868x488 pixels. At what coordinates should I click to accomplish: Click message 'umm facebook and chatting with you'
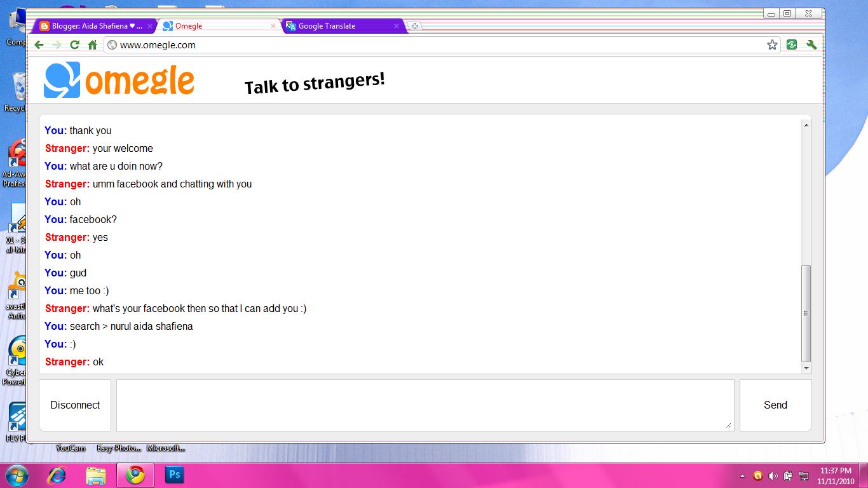172,184
